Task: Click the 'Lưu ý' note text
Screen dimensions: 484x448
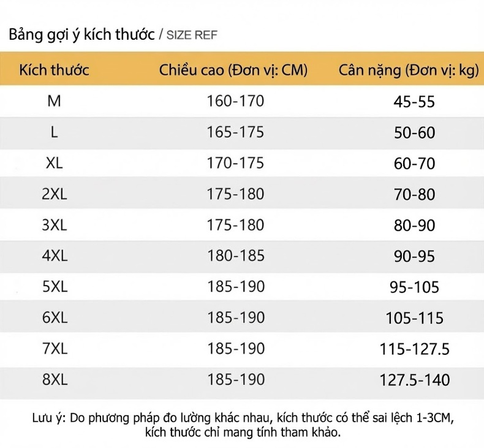Action: click(243, 425)
